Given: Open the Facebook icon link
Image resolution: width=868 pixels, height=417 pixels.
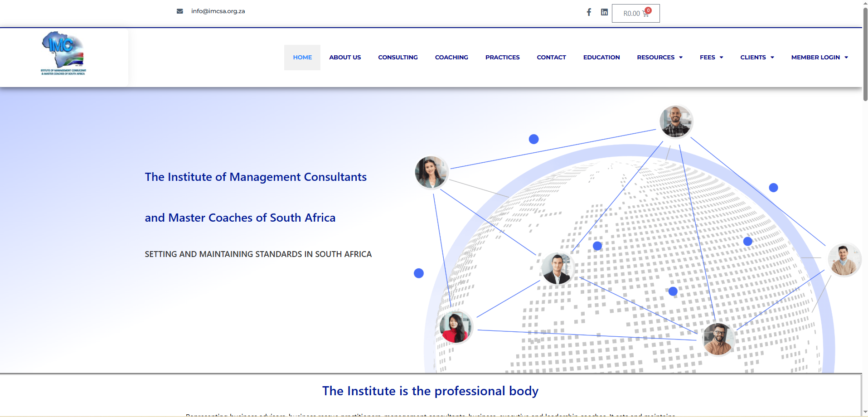Looking at the screenshot, I should [x=589, y=12].
